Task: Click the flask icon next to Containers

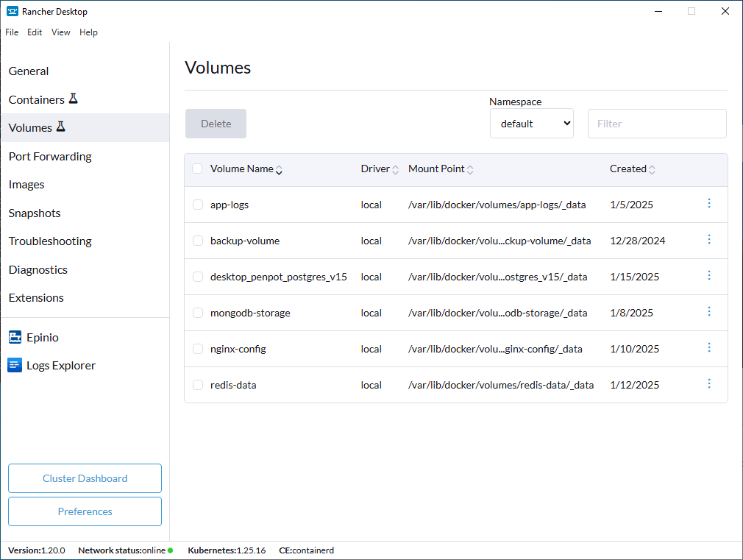Action: [74, 98]
